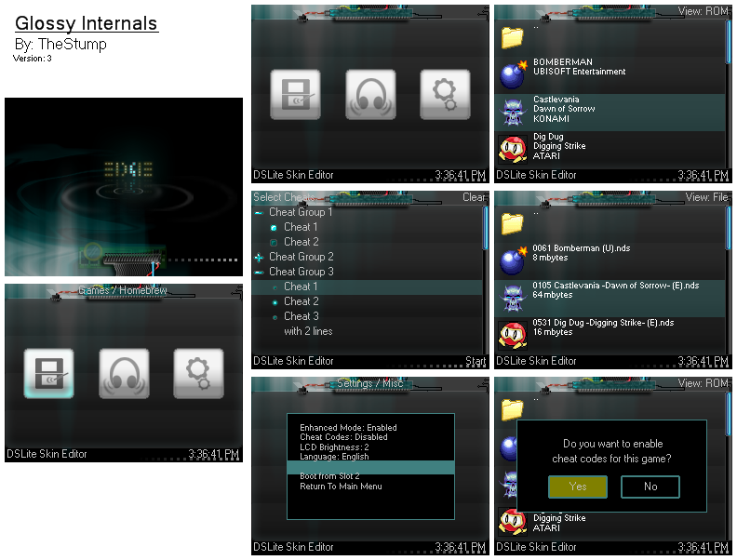Screen dimensions: 737x560
Task: Click the scrollbar in the View: File list
Action: (x=729, y=226)
